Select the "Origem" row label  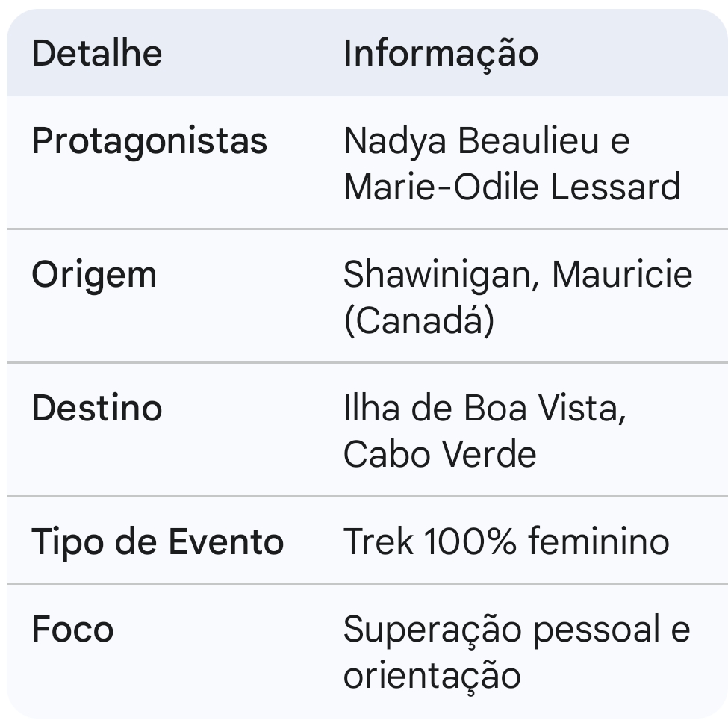click(x=94, y=275)
